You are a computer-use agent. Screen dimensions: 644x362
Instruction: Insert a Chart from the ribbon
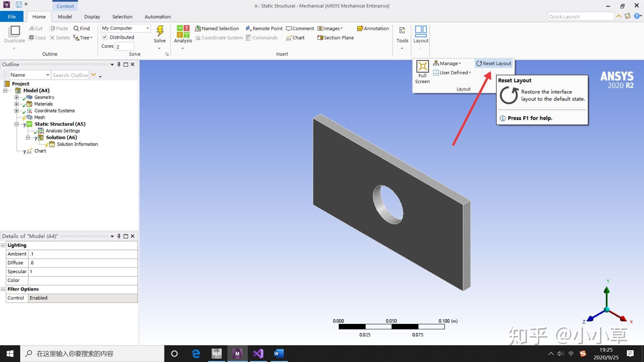295,38
